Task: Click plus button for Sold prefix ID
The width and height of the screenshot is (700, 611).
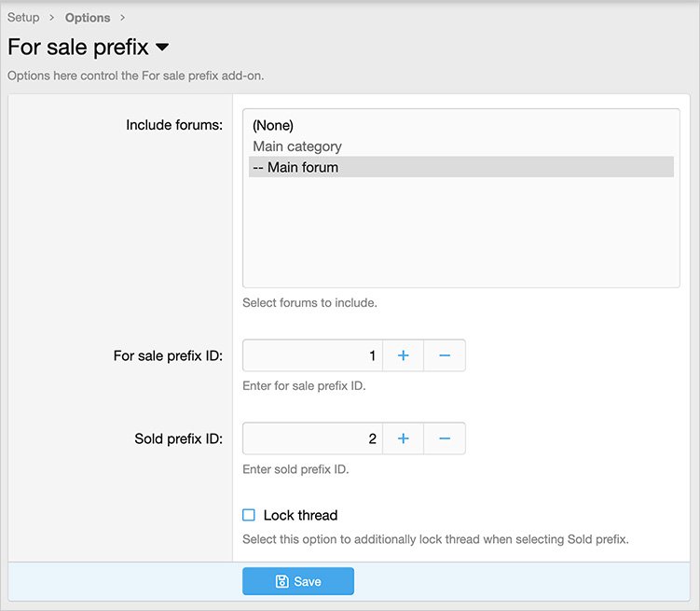Action: pyautogui.click(x=403, y=438)
